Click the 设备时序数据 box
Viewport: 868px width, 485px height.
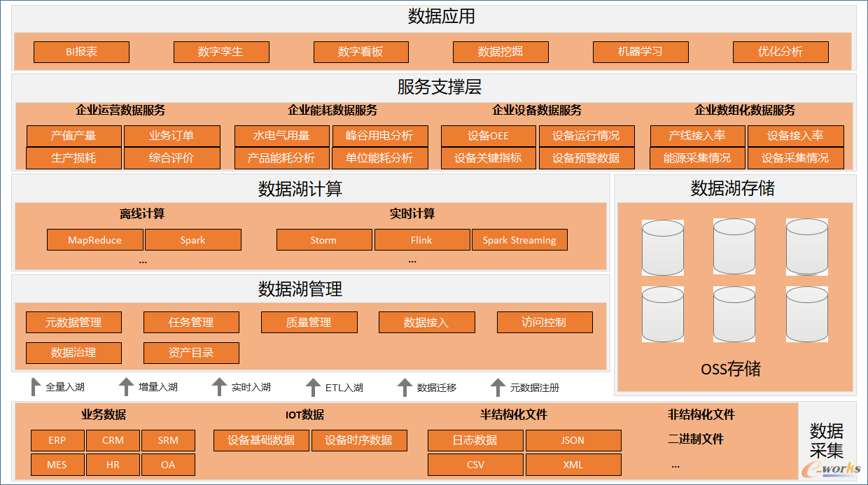359,440
